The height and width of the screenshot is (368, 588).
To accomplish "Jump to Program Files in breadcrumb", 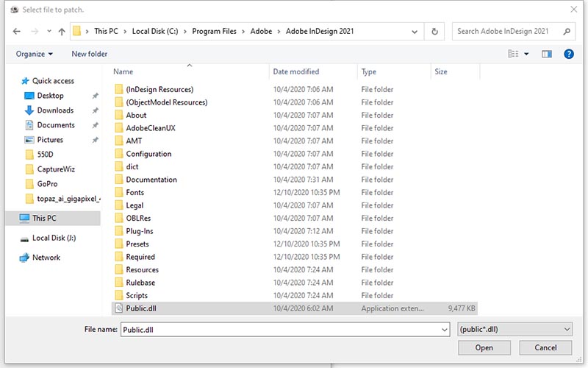I will pyautogui.click(x=214, y=32).
